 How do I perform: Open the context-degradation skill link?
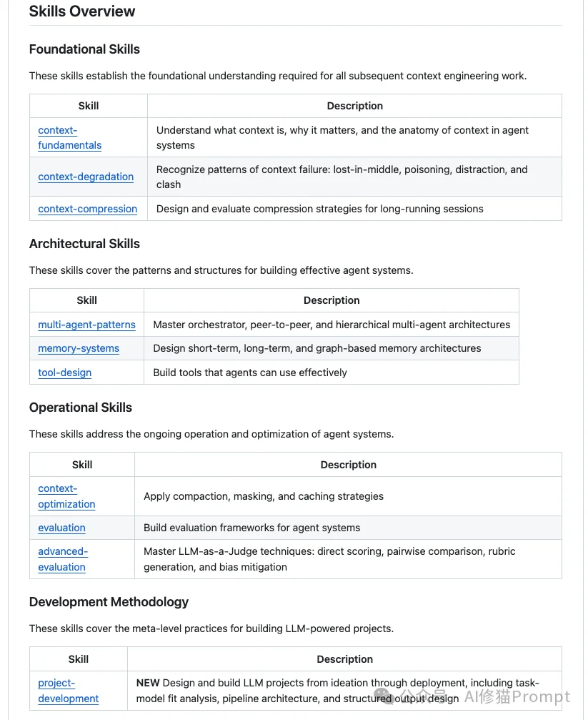[x=86, y=177]
